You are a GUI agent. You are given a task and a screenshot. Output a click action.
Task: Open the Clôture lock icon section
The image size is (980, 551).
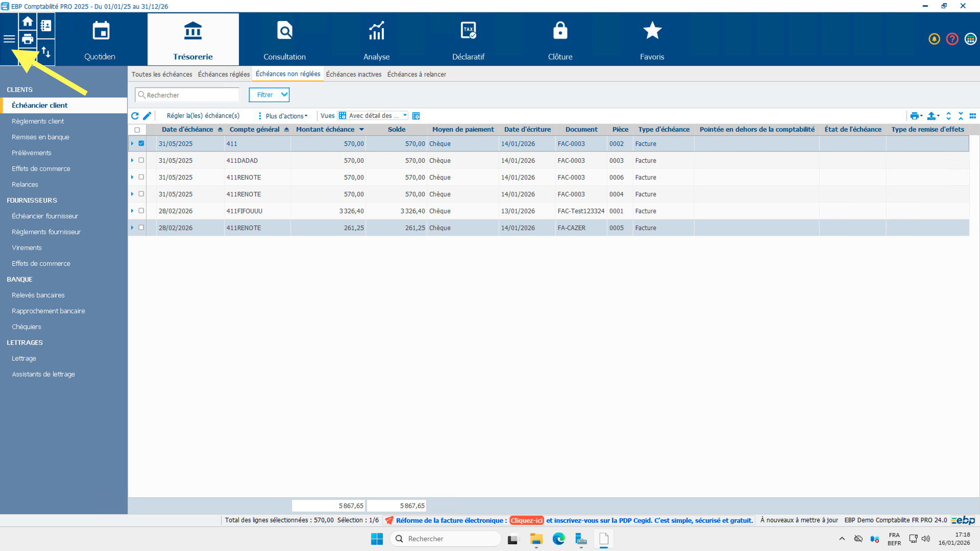point(560,40)
